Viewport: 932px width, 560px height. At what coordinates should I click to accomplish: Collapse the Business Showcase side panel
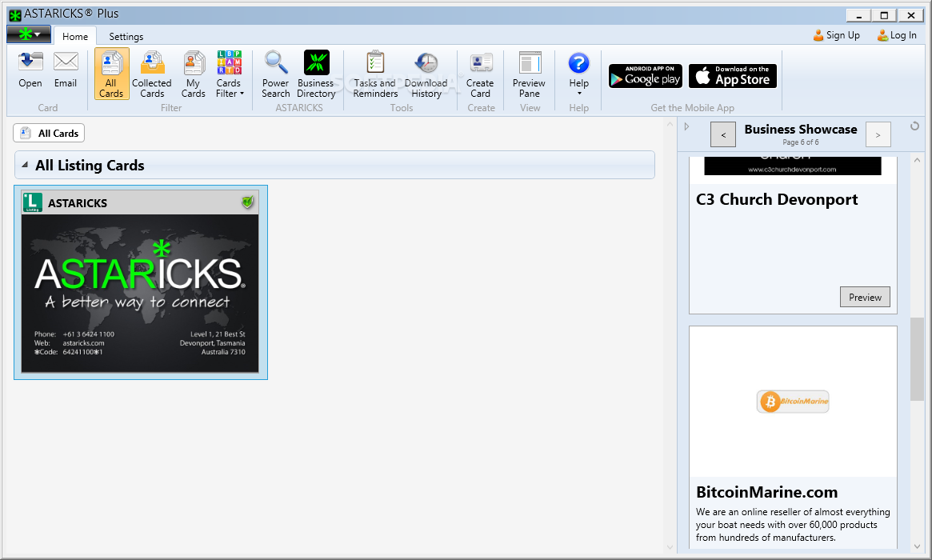686,126
